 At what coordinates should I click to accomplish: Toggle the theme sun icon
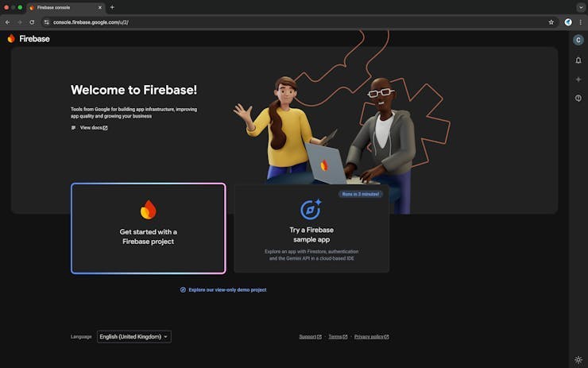click(x=578, y=359)
